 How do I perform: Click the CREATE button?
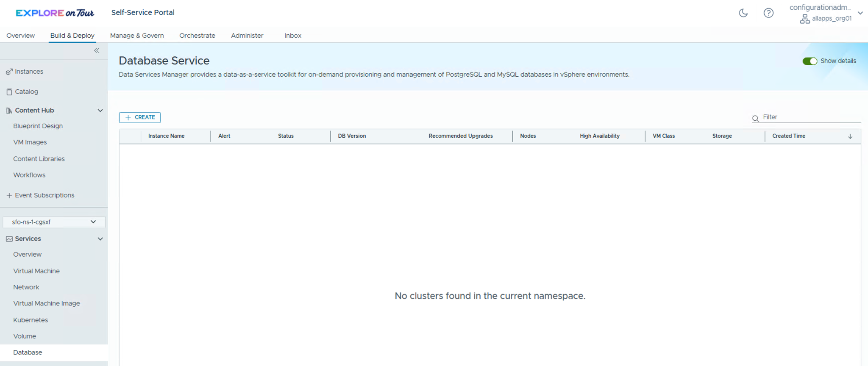(140, 117)
